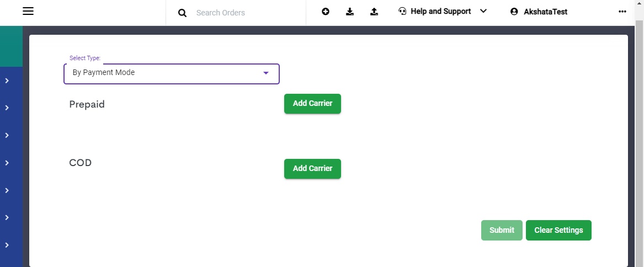Click the search magnifier icon
The image size is (644, 267).
tap(182, 13)
